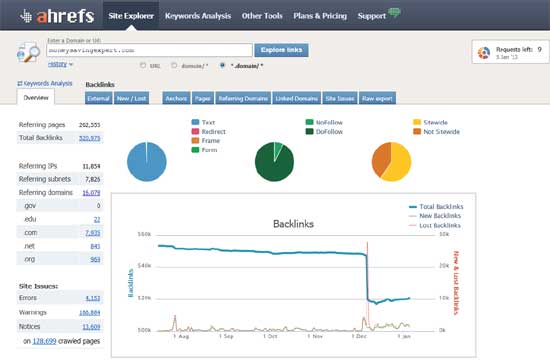Click the Frame legend color swatch

pos(195,140)
